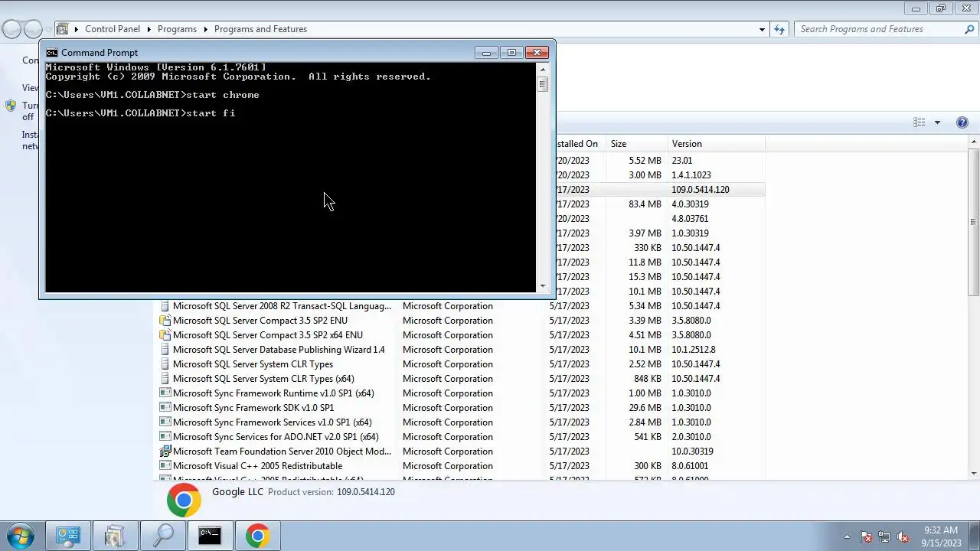This screenshot has width=980, height=551.
Task: Click the Refresh button beside address bar
Action: click(779, 29)
